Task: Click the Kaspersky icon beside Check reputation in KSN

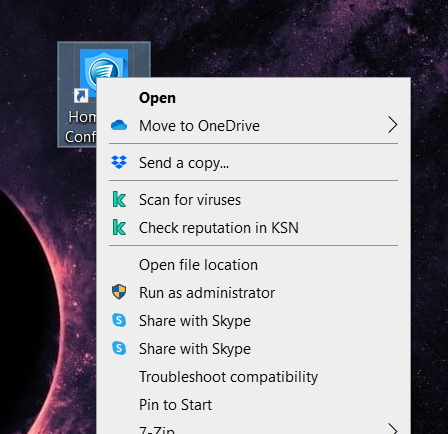Action: coord(119,227)
